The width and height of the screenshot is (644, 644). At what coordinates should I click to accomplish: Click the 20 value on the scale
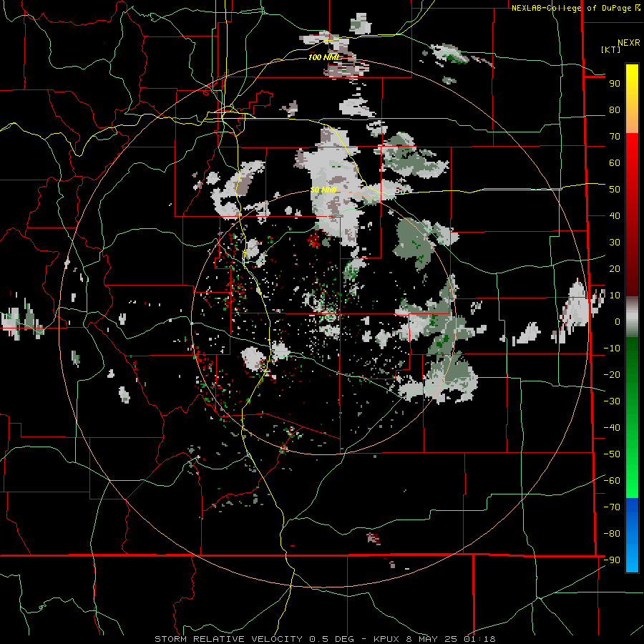pos(615,268)
